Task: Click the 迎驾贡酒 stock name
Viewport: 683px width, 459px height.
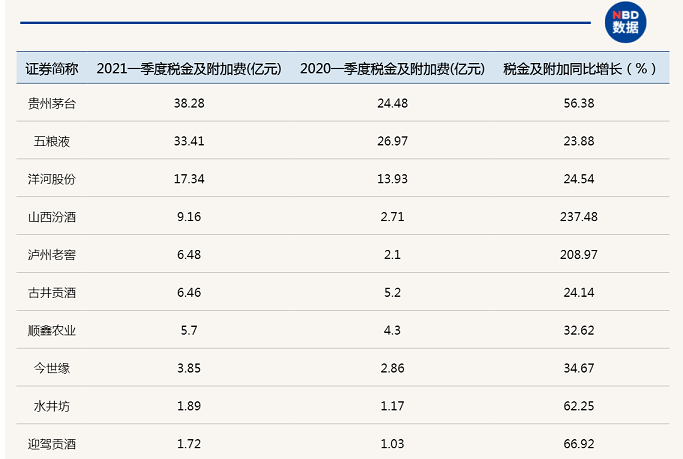Action: (x=52, y=444)
